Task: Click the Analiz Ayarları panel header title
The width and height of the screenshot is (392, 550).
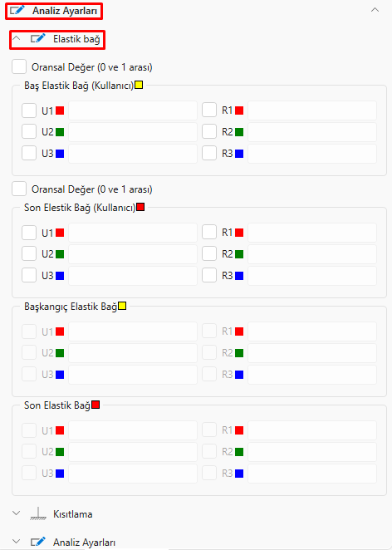Action: tap(65, 11)
